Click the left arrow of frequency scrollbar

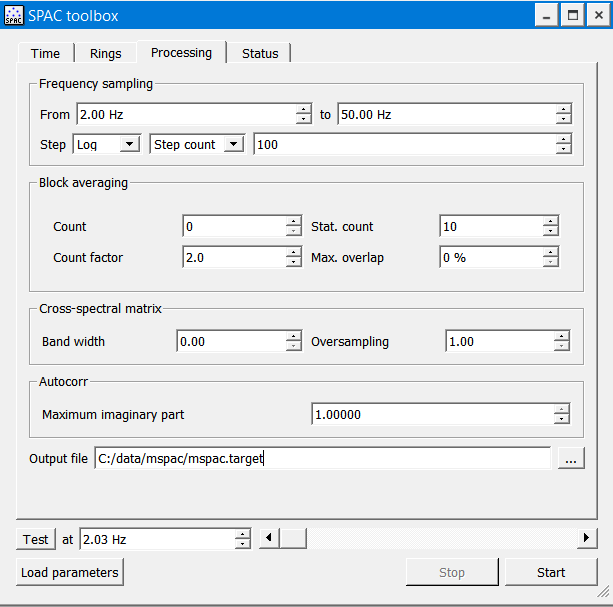click(268, 539)
